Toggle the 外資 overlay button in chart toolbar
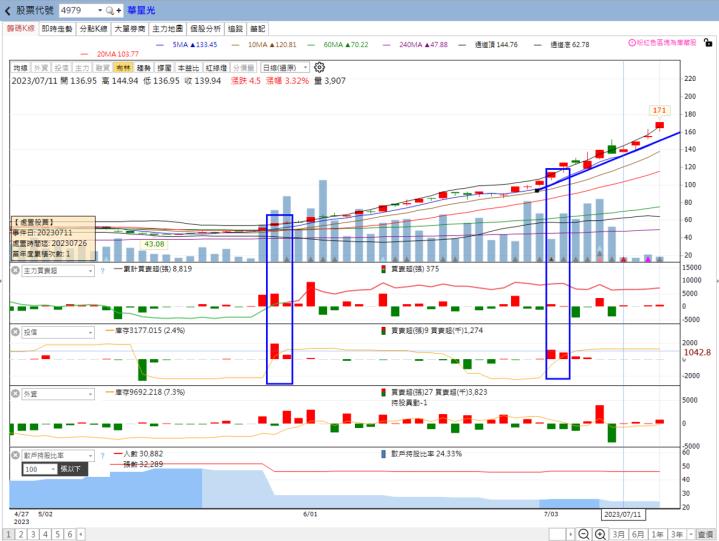 point(41,68)
